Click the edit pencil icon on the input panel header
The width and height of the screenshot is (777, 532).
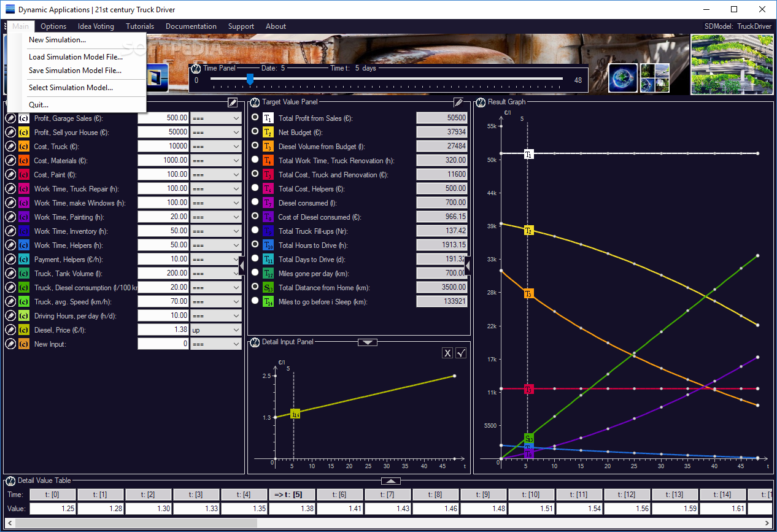[233, 102]
